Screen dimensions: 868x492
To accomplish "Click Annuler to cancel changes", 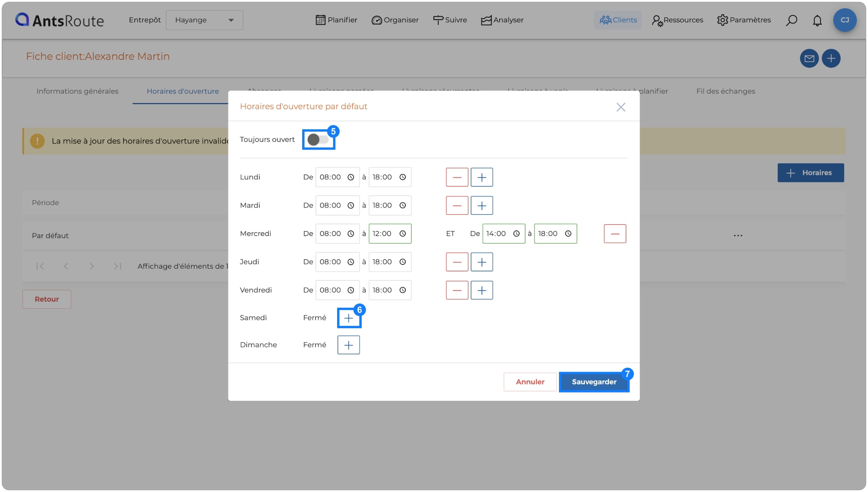I will pos(530,382).
